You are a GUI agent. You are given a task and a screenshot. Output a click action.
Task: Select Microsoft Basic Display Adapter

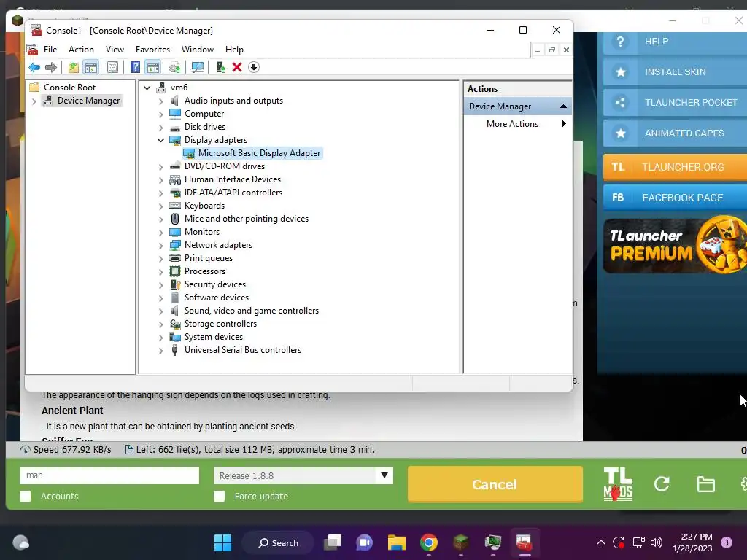[259, 153]
